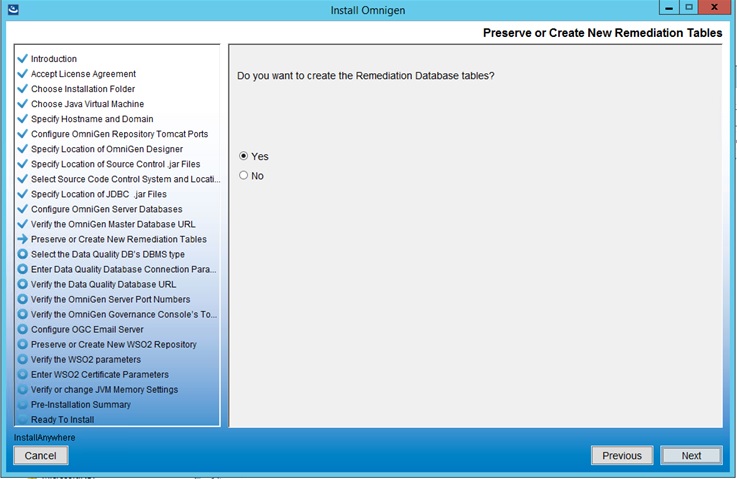This screenshot has width=737, height=479.
Task: Click Select the Data Quality DB's DBMS type text
Action: tap(108, 254)
